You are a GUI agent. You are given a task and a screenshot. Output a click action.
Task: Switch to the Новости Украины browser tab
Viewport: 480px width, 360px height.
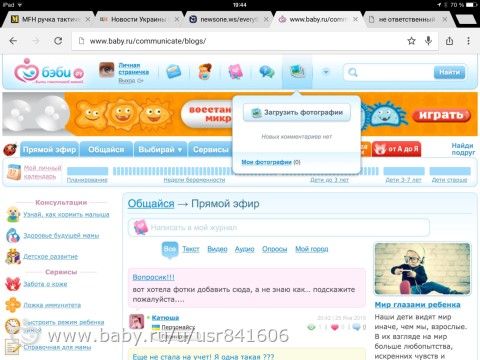point(138,19)
